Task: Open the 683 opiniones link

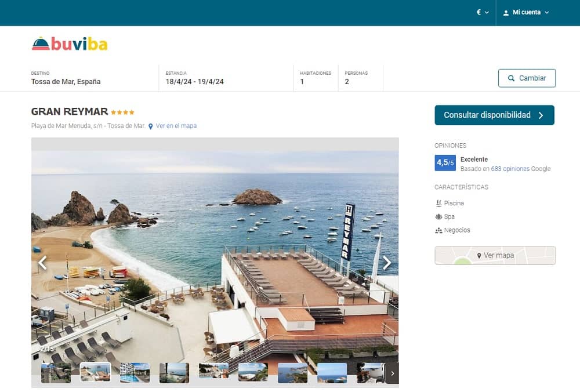Action: click(x=510, y=169)
